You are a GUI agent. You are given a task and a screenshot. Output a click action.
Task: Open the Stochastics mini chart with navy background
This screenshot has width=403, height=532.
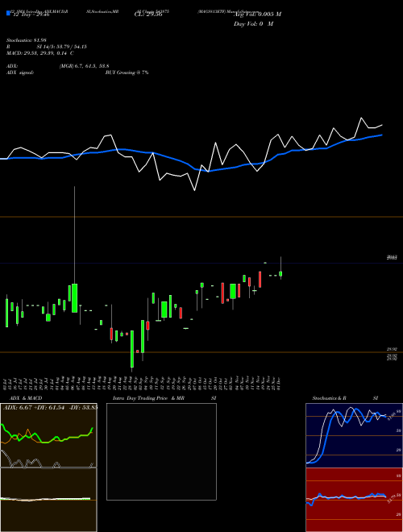tap(354, 435)
